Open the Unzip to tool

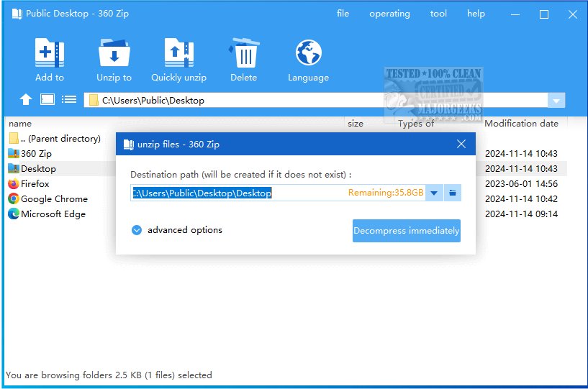coord(114,52)
